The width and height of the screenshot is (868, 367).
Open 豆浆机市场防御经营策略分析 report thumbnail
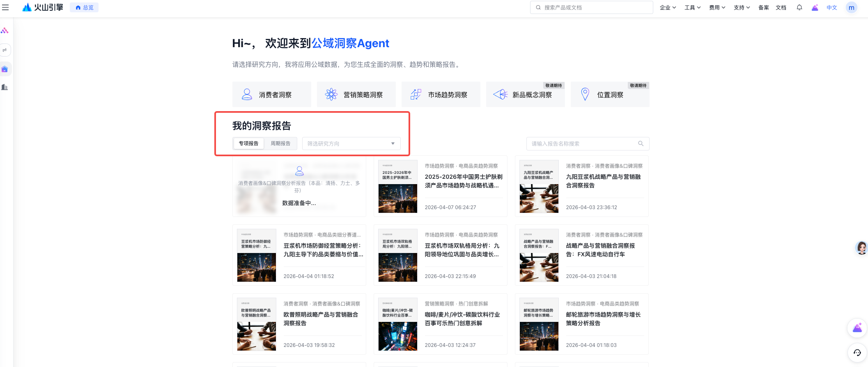click(x=257, y=255)
